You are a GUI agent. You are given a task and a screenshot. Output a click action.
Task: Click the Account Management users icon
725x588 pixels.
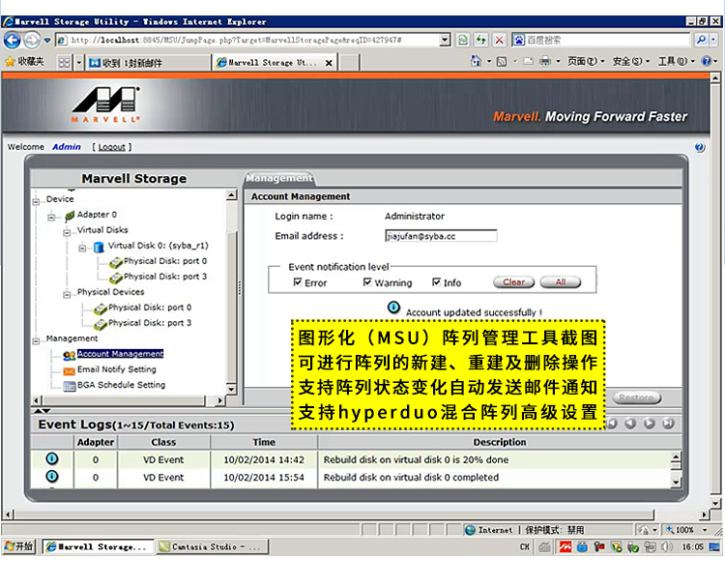[x=70, y=355]
